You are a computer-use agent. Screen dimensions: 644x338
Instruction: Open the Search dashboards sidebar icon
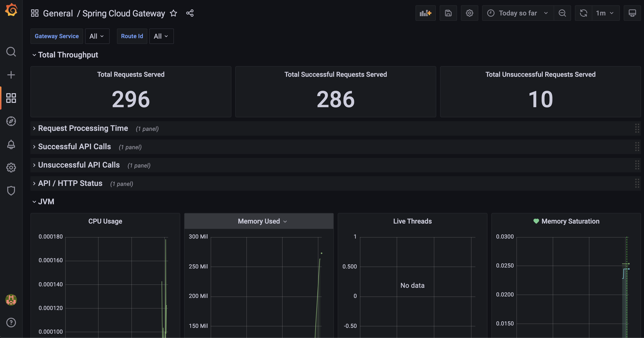point(11,52)
